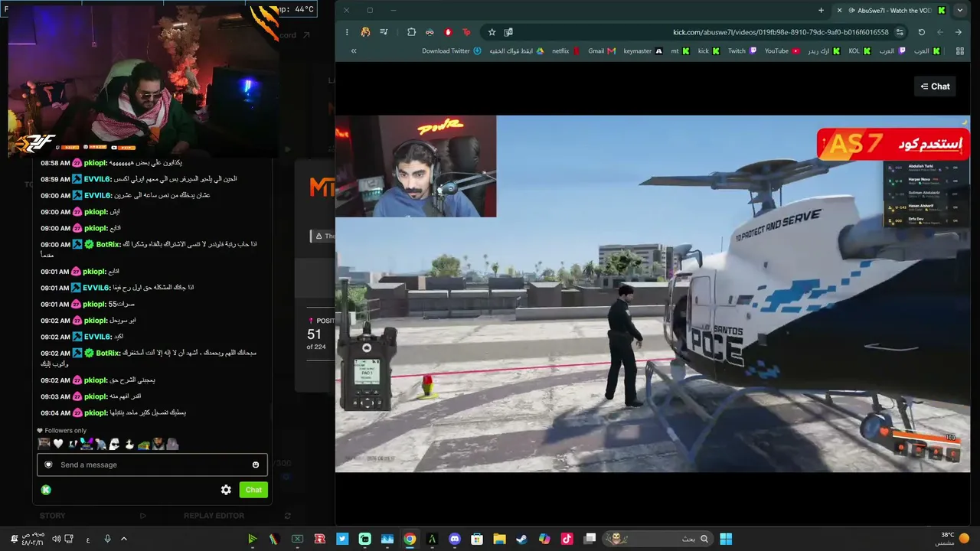The height and width of the screenshot is (551, 980).
Task: Click the incognito-style glasses extension icon
Action: click(x=430, y=32)
